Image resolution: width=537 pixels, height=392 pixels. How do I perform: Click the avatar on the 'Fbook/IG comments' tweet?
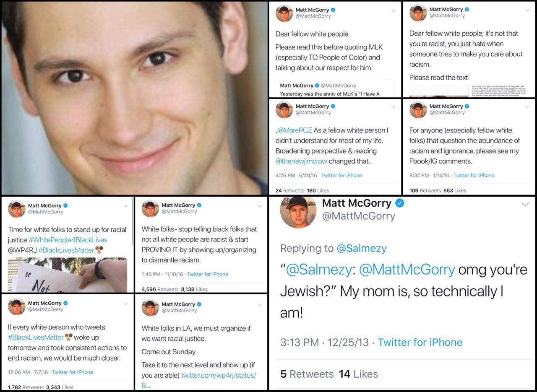(x=418, y=109)
